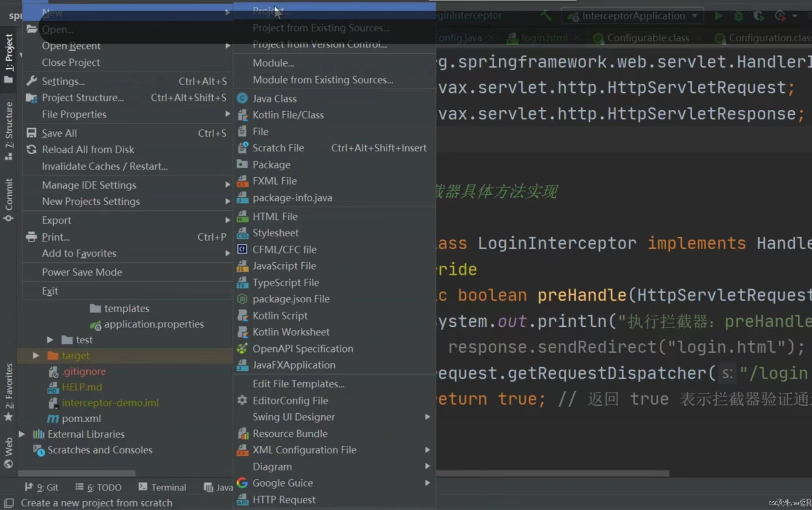Toggle the 1: Project side panel
812x510 pixels.
pos(8,58)
